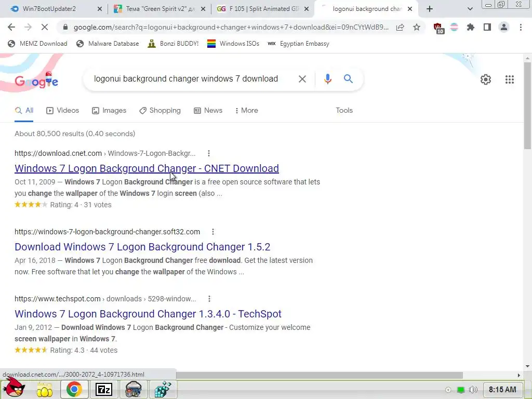The height and width of the screenshot is (399, 532).
Task: Click the 8:15 AM taskbar clock
Action: [x=502, y=390]
